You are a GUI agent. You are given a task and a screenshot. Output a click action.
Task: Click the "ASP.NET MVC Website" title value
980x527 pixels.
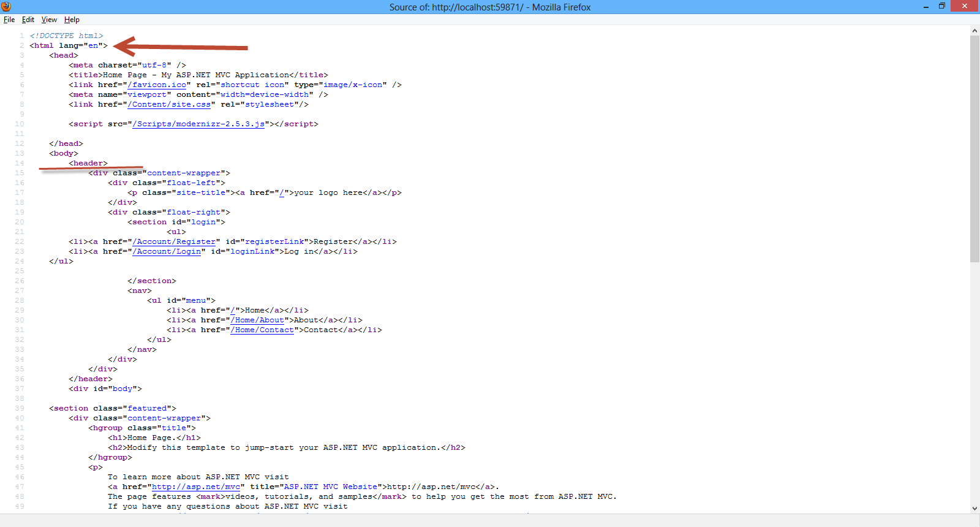pyautogui.click(x=331, y=487)
